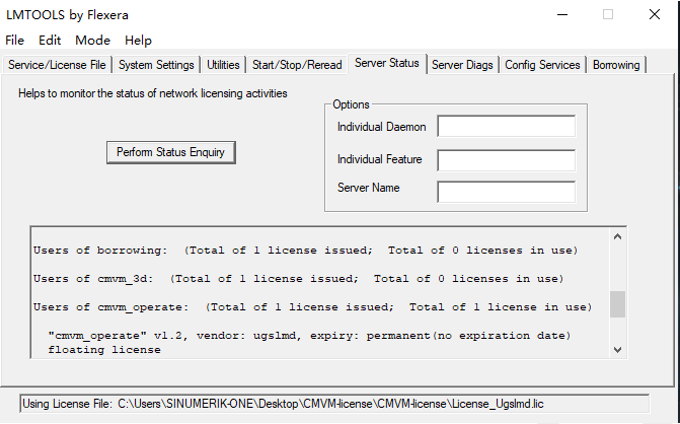Open the Utilities tab
Screen dimensions: 680x424
(223, 65)
